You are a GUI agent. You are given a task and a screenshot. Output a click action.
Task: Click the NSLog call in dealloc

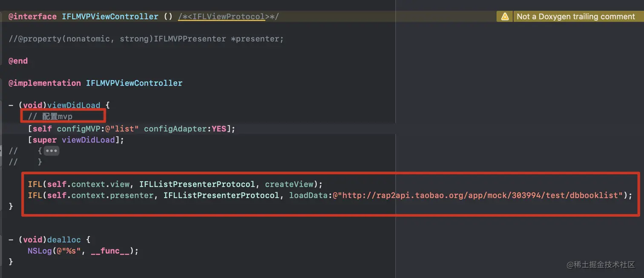pos(40,251)
